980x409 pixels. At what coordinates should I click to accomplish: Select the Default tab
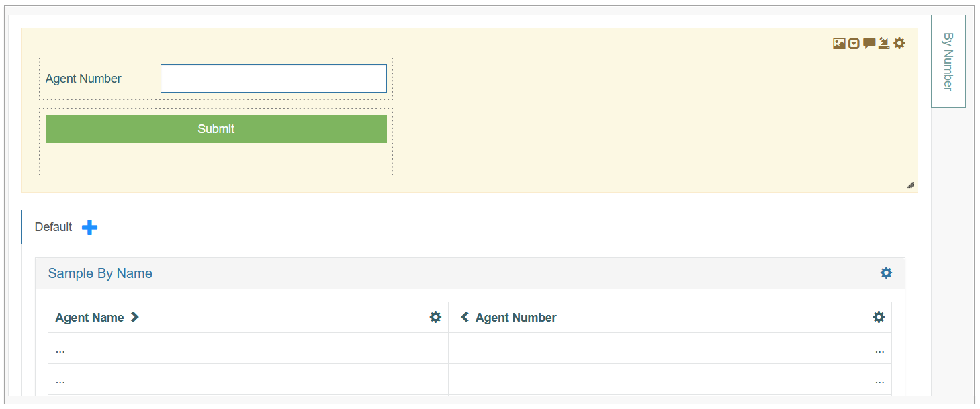(x=53, y=227)
